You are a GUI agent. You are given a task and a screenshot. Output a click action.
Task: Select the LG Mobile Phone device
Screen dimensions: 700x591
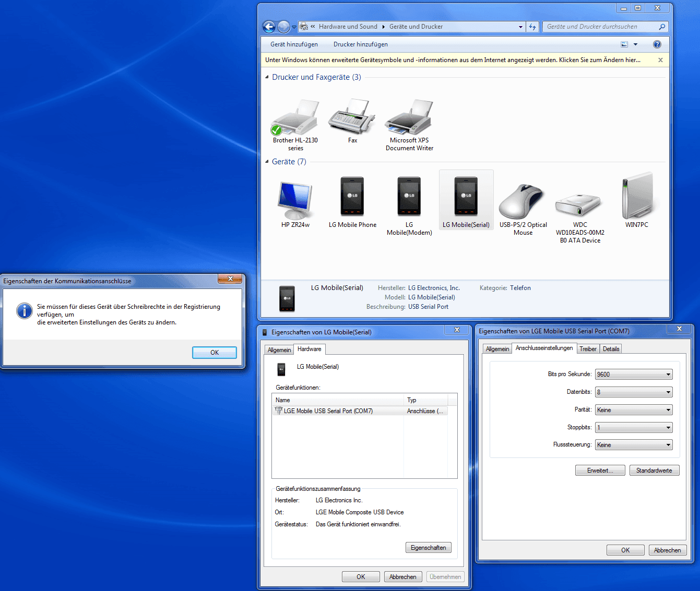[352, 202]
